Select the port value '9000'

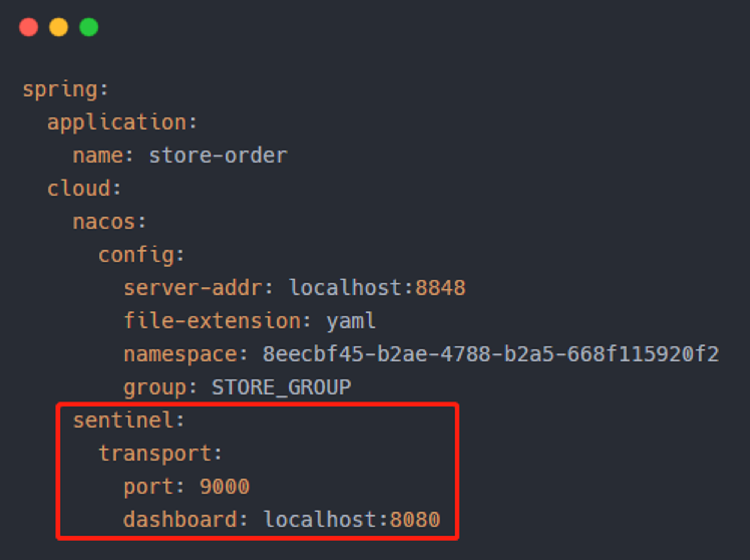pos(225,487)
